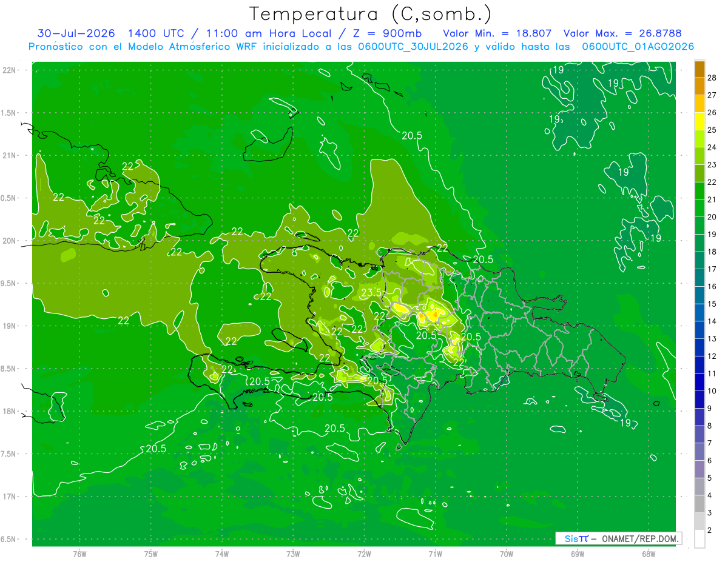Click the dark blue 10 degree legend swatch
The image size is (728, 562).
[699, 383]
